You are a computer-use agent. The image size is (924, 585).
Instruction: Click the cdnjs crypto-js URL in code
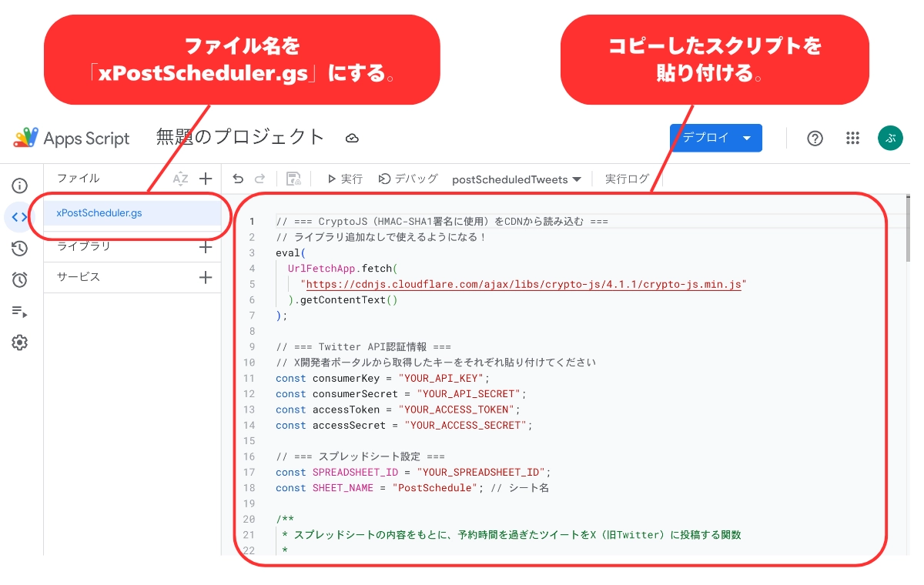(x=524, y=284)
